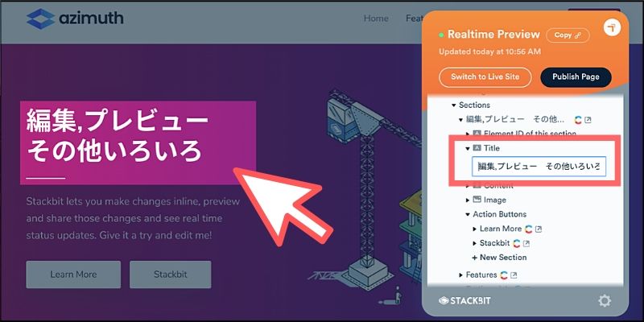The image size is (644, 322).
Task: Click Switch to Live Site button
Action: (x=485, y=76)
